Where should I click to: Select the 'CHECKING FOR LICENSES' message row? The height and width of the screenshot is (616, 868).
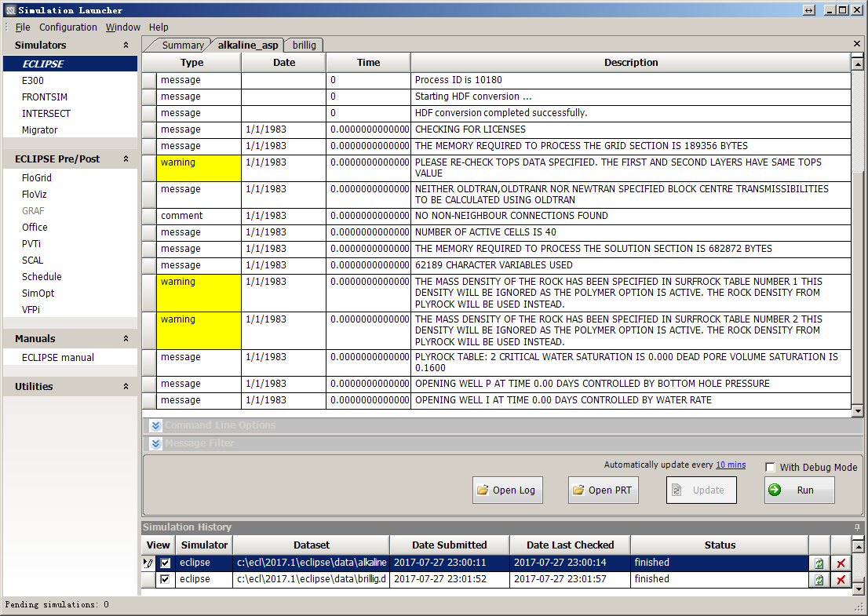coord(497,129)
